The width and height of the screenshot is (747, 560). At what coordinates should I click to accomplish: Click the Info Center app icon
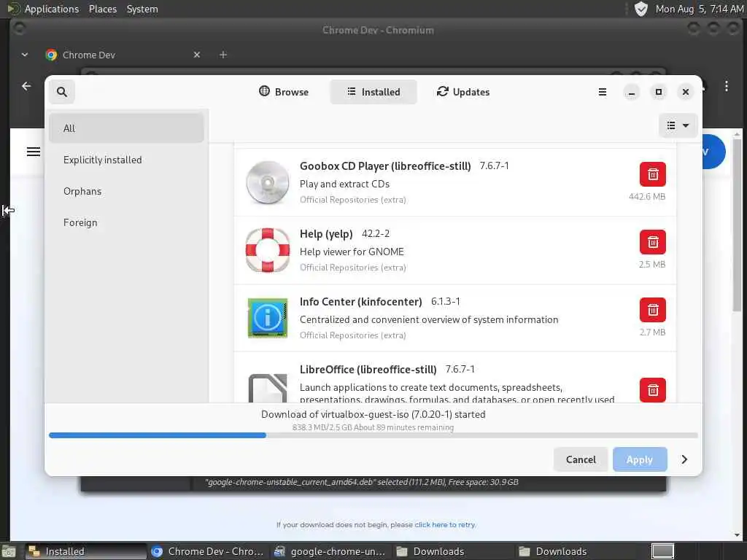(x=267, y=318)
